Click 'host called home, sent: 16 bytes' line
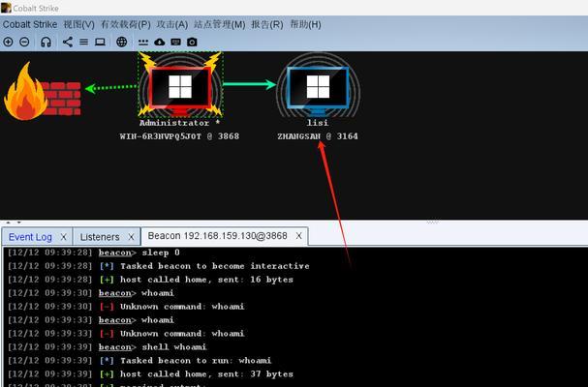The height and width of the screenshot is (387, 588). coord(150,280)
